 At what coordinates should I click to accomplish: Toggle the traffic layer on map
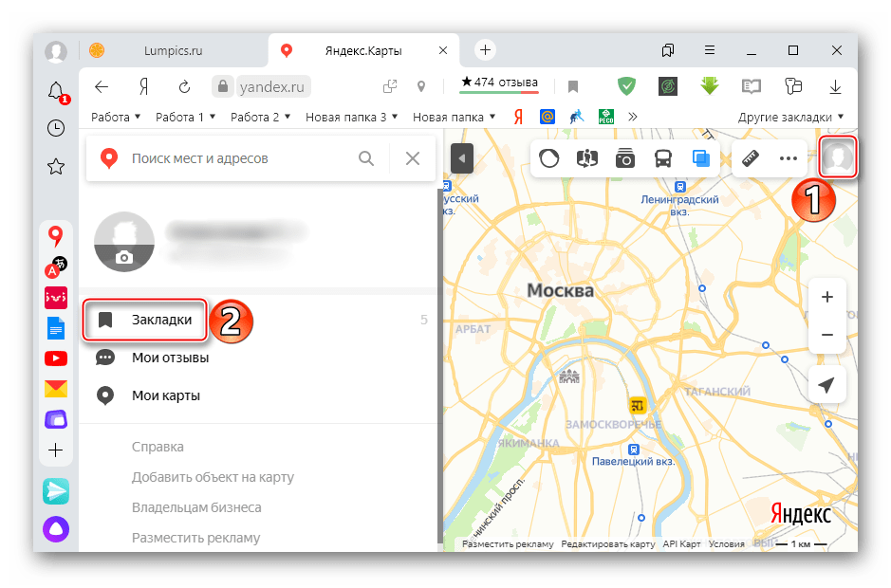coord(549,158)
